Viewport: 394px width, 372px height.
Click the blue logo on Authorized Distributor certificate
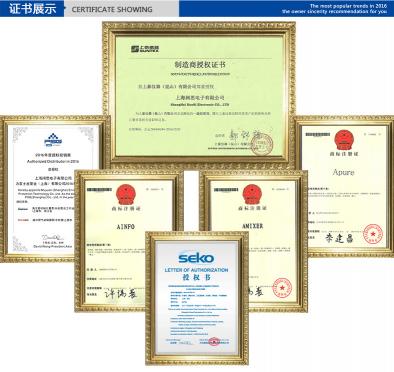pos(53,141)
